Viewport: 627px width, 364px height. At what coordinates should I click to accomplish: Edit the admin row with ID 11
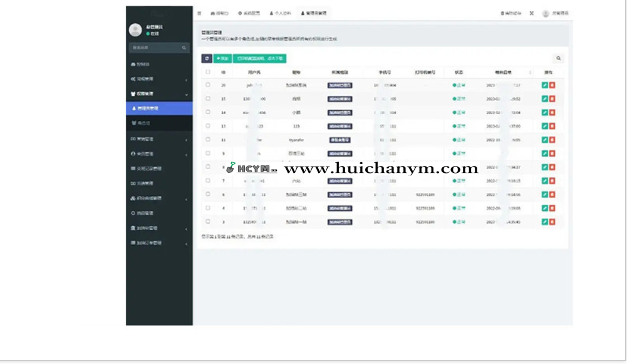544,140
